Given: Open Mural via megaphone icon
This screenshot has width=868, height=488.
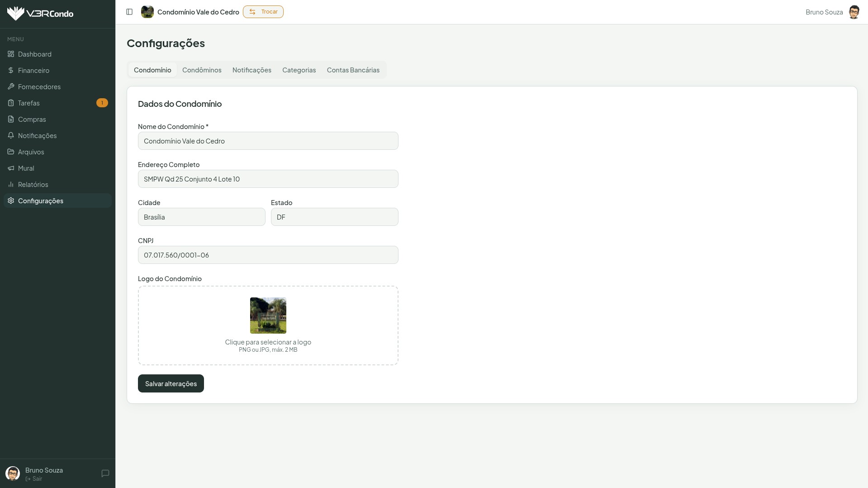Looking at the screenshot, I should coord(11,168).
